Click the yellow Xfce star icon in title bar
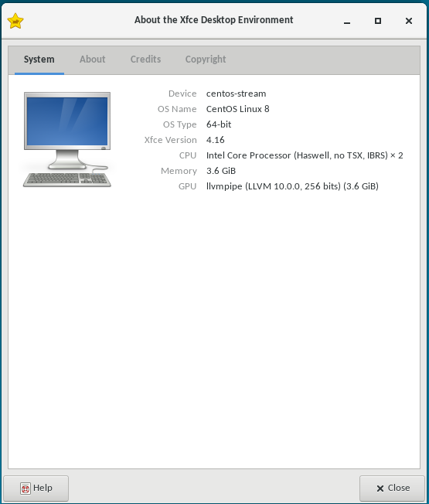This screenshot has width=429, height=504. click(x=15, y=21)
